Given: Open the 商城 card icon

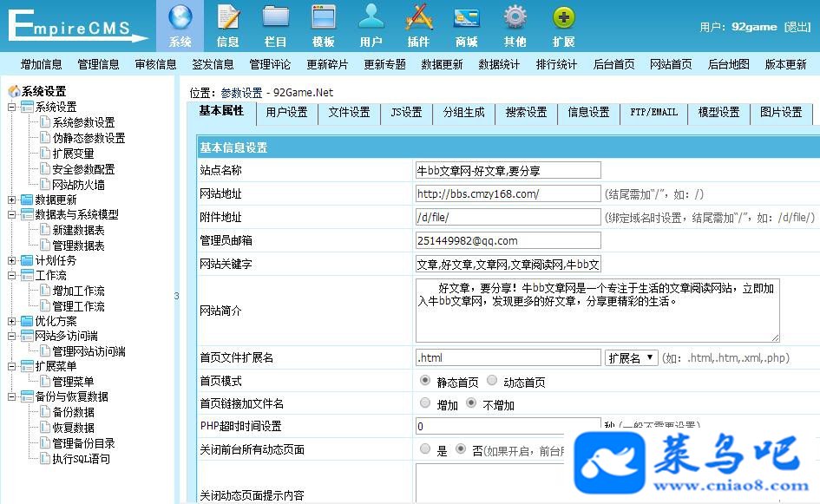Looking at the screenshot, I should coord(467,18).
